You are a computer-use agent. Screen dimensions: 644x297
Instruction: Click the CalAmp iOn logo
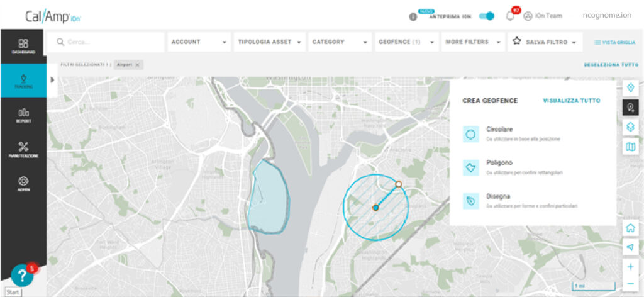(x=53, y=16)
